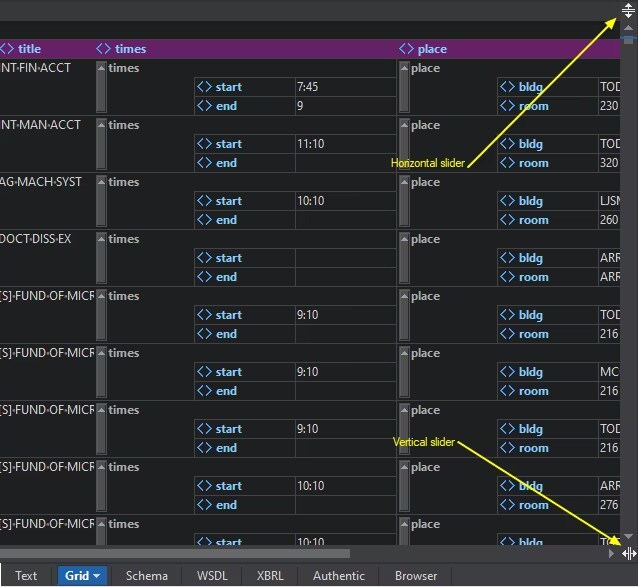Open the Grid view dropdown arrow
Screen dimensions: 638x587
click(x=96, y=576)
